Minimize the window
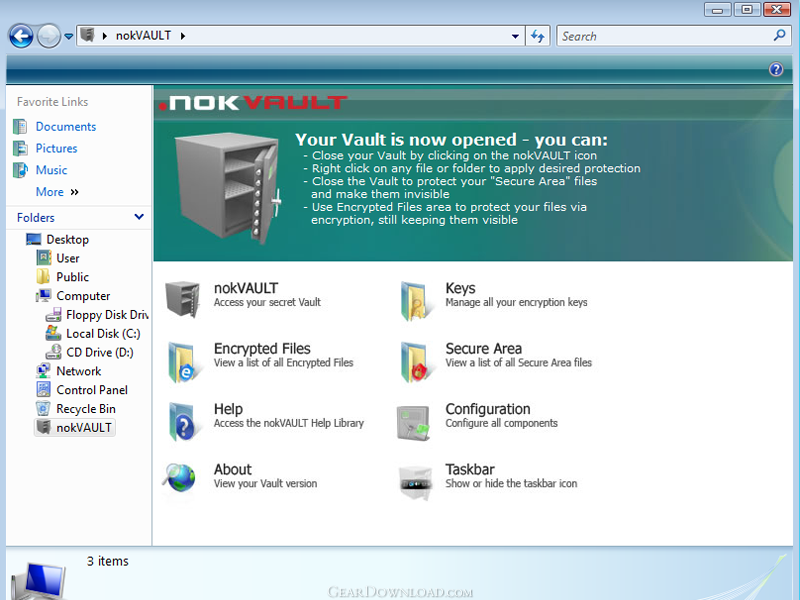The image size is (800, 600). [x=717, y=10]
